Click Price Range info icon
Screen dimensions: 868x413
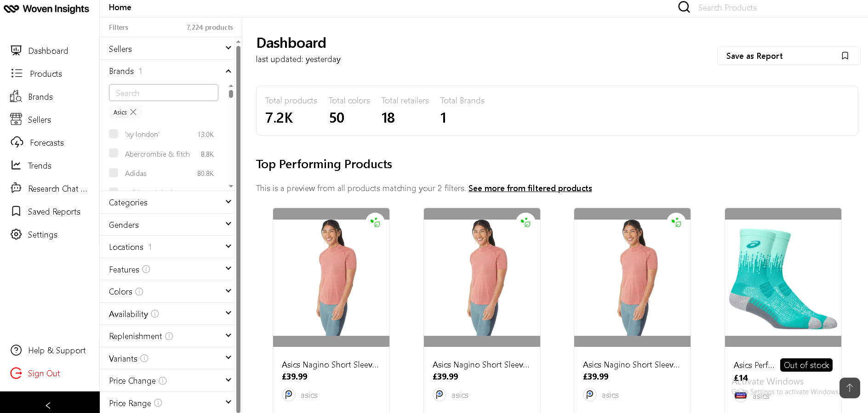158,403
